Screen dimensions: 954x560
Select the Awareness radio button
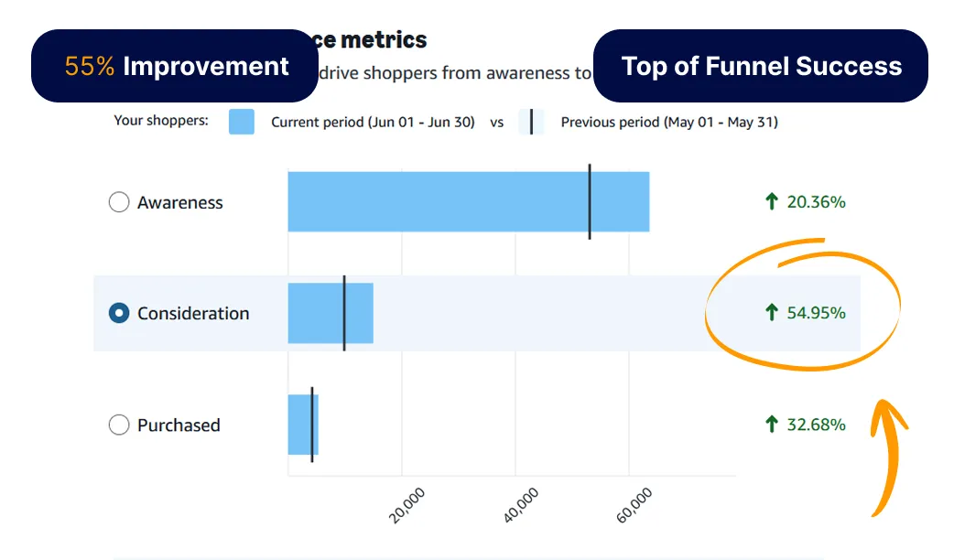point(119,202)
